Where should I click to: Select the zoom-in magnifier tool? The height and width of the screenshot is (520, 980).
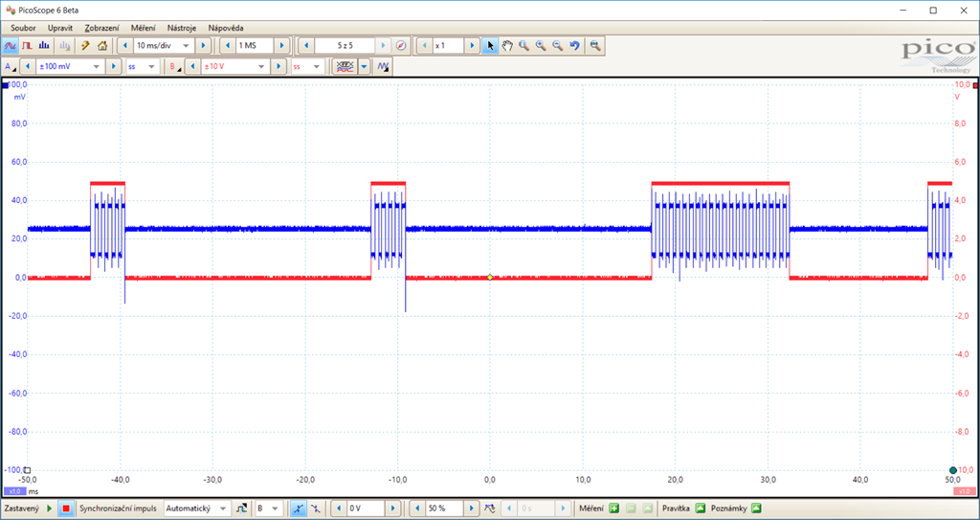(541, 45)
